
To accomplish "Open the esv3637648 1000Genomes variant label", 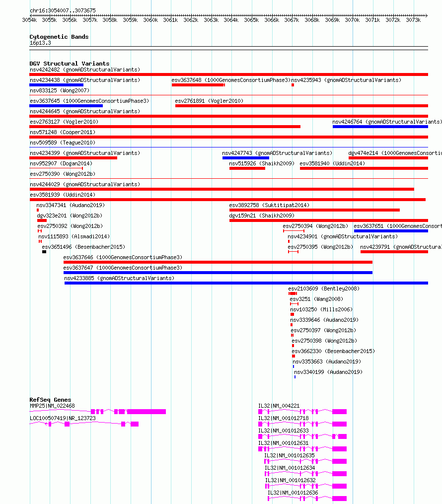I will point(231,80).
